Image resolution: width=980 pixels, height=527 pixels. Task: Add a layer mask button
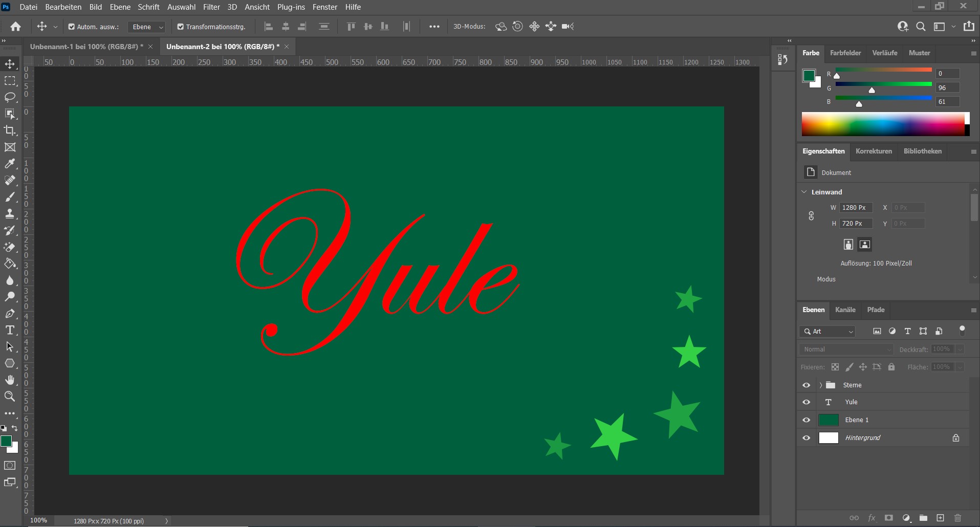(x=889, y=518)
